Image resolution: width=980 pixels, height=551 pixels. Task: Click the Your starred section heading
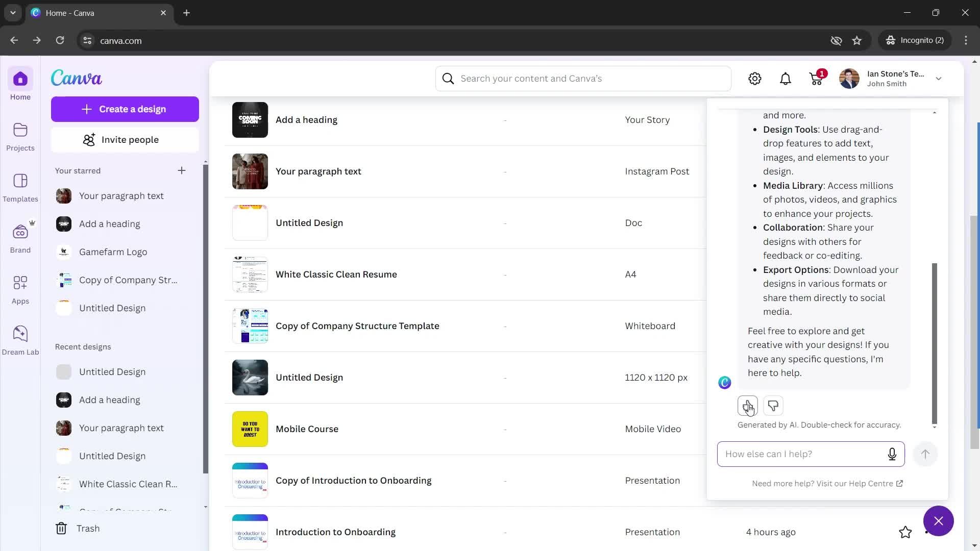[78, 170]
